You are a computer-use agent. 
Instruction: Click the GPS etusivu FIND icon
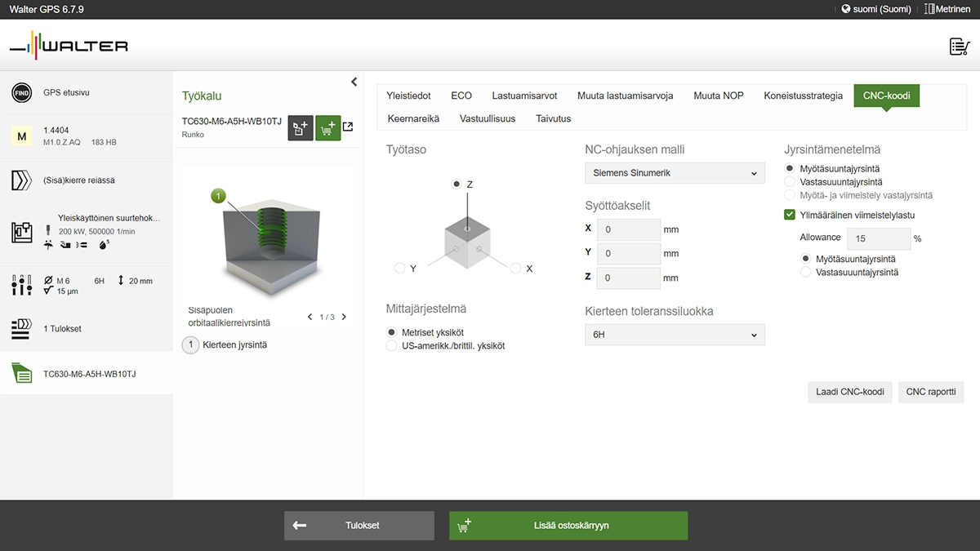click(22, 93)
